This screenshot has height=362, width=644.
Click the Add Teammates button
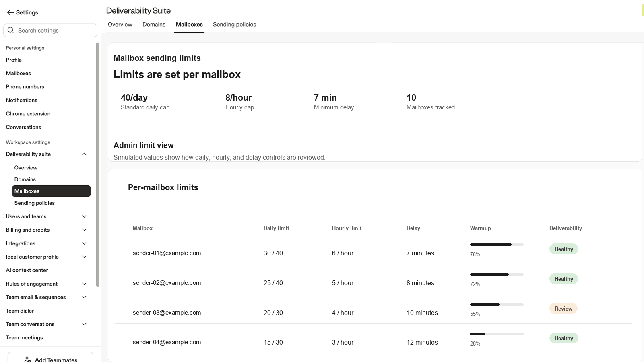click(50, 358)
